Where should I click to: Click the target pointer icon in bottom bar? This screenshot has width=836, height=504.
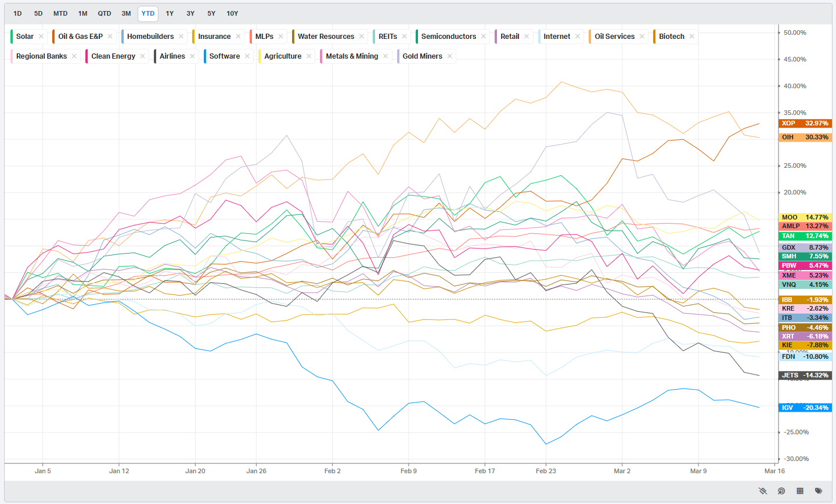(781, 491)
